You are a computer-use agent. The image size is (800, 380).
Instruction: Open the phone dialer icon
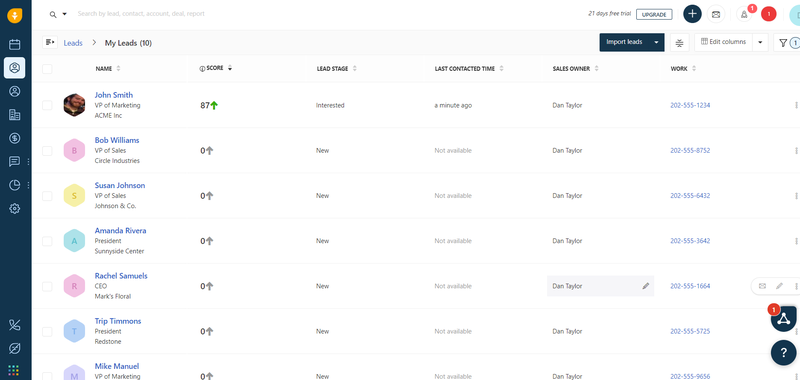pyautogui.click(x=15, y=324)
